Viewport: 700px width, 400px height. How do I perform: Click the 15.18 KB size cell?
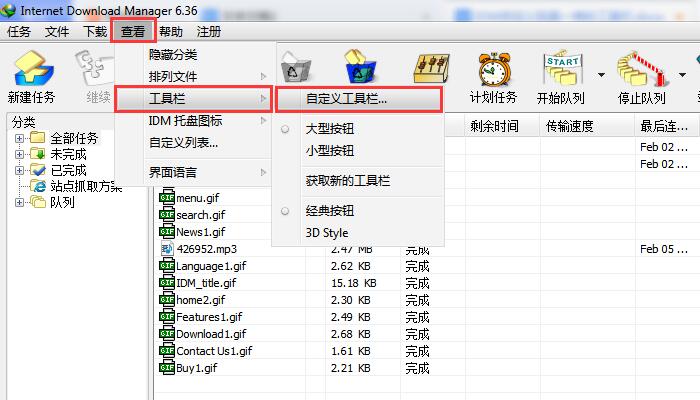tap(354, 283)
